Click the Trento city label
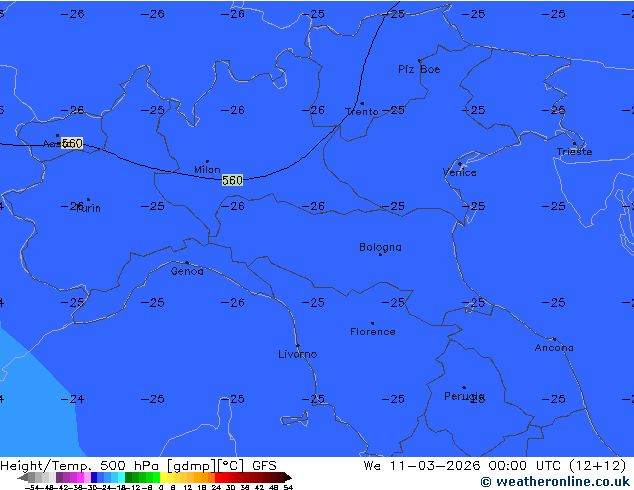634x490 pixels. click(362, 112)
